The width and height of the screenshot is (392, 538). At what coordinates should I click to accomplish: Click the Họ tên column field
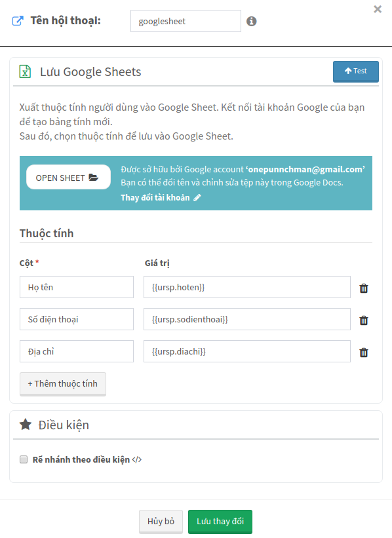point(77,287)
